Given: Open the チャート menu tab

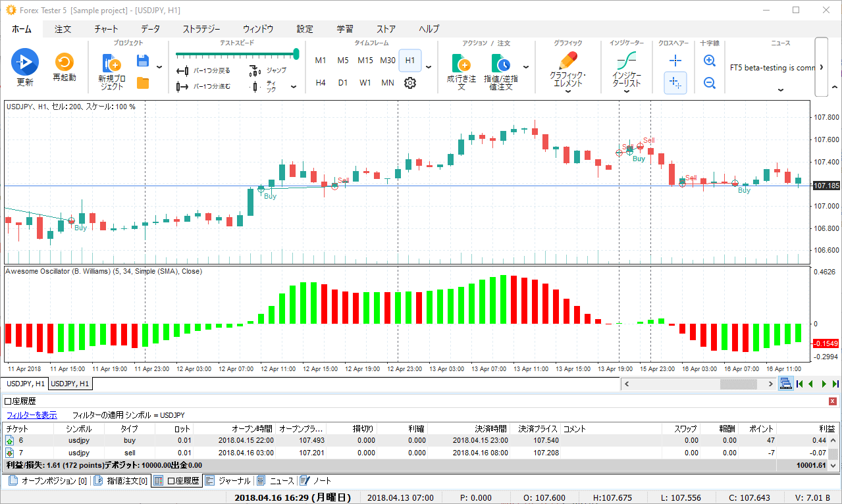Looking at the screenshot, I should pos(106,29).
